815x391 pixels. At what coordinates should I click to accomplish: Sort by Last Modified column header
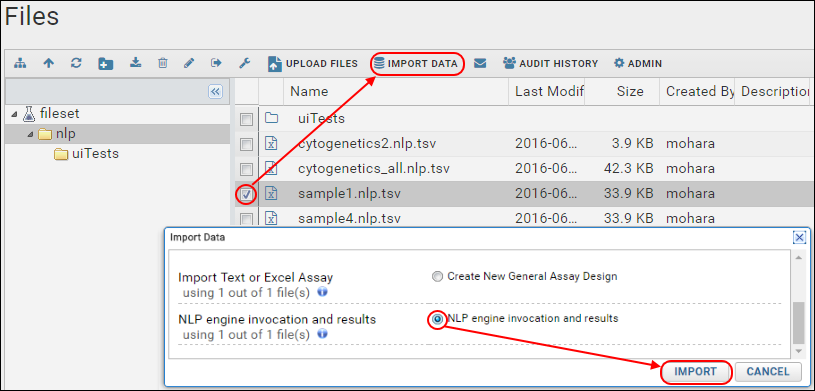(x=546, y=92)
